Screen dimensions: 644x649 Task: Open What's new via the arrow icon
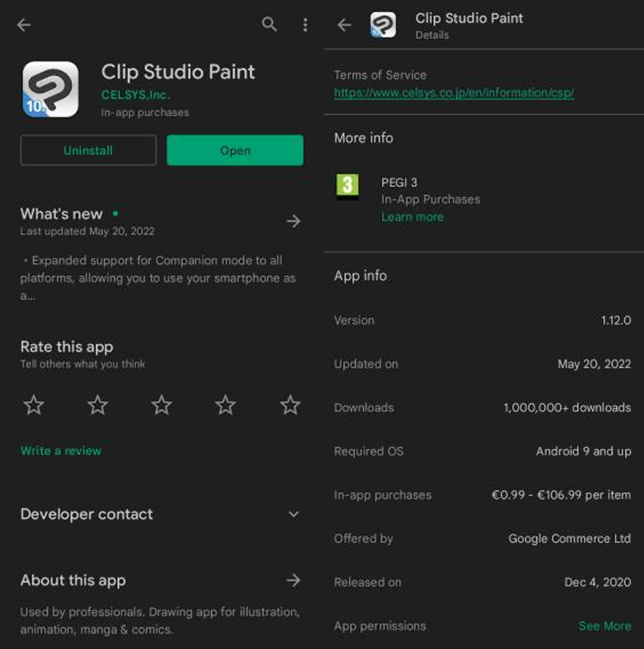[x=293, y=221]
